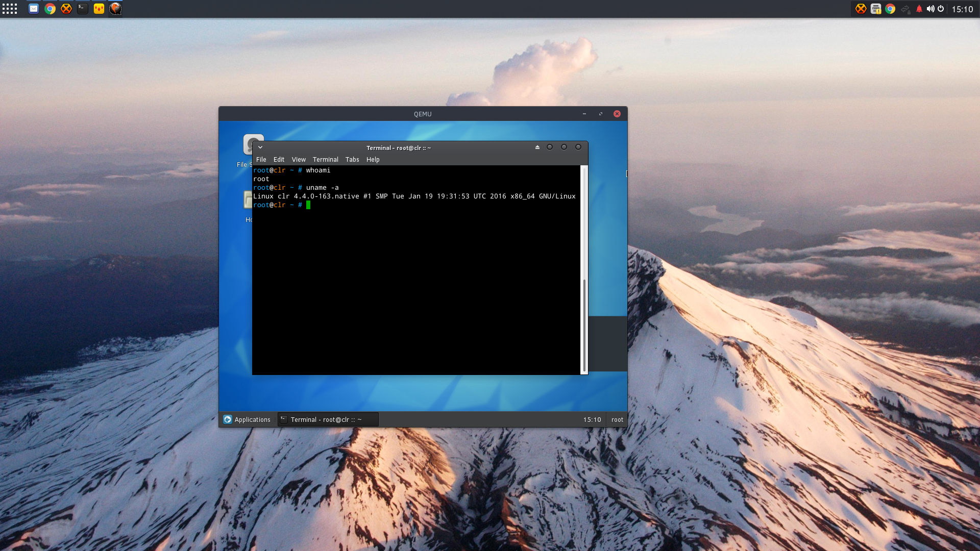Minimize the QEMU window
The width and height of the screenshot is (980, 551).
pyautogui.click(x=584, y=114)
